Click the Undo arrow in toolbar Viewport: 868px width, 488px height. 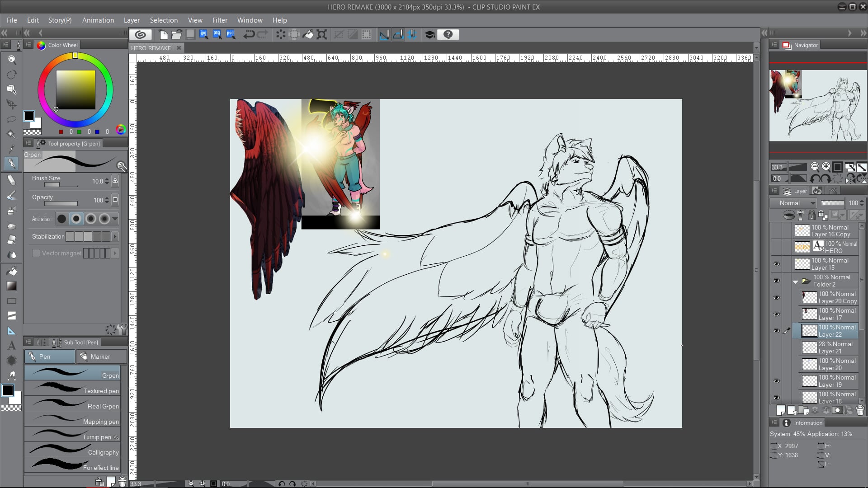click(249, 34)
